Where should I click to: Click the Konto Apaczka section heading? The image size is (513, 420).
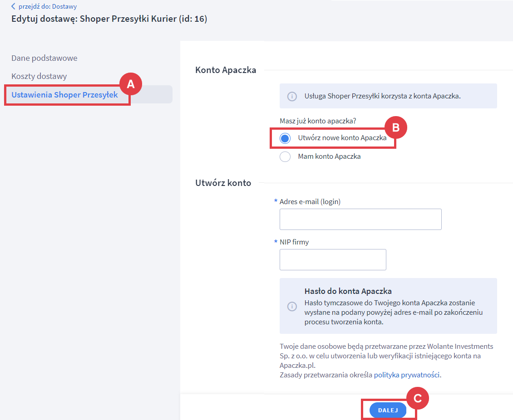226,70
